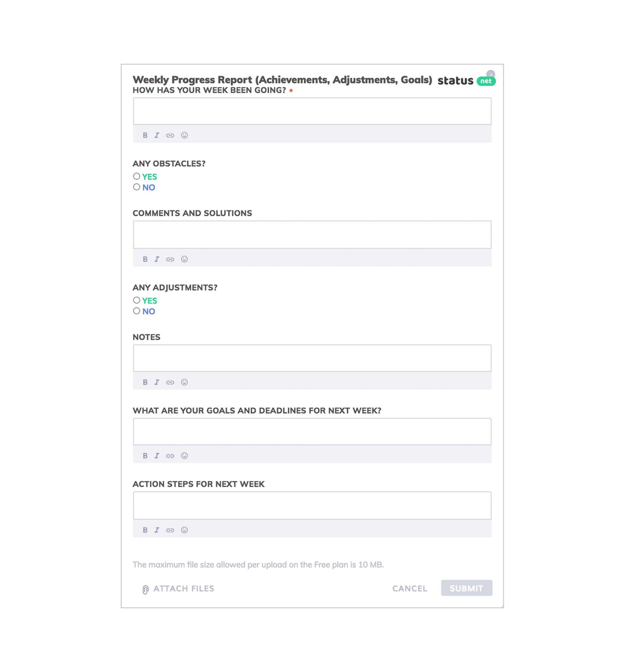Click the Link icon in first text toolbar

click(170, 135)
